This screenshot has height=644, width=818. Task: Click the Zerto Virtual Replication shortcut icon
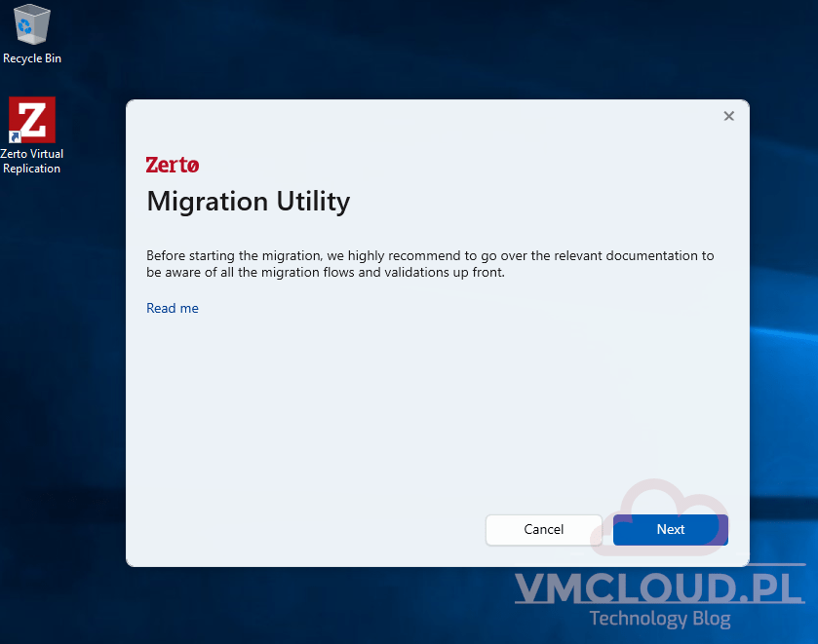click(32, 120)
